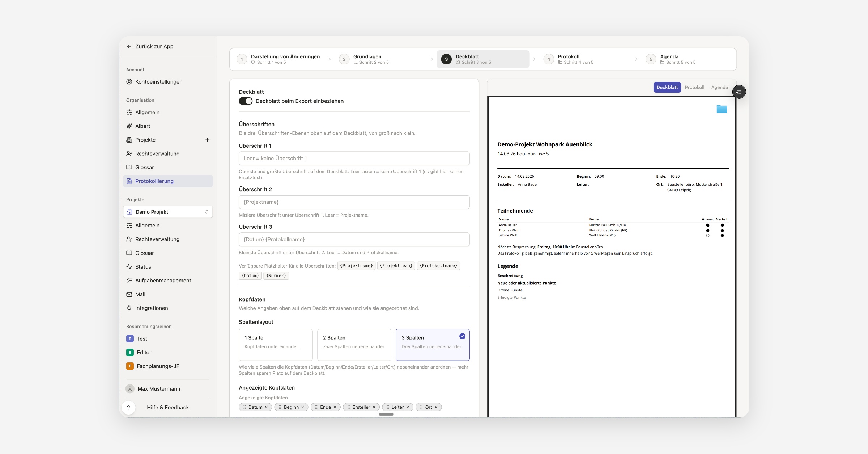This screenshot has width=868, height=454.
Task: Click Hilfe & Feedback
Action: tap(168, 408)
